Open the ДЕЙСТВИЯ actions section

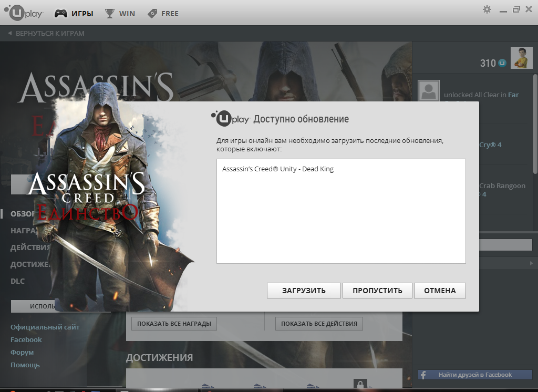click(30, 247)
